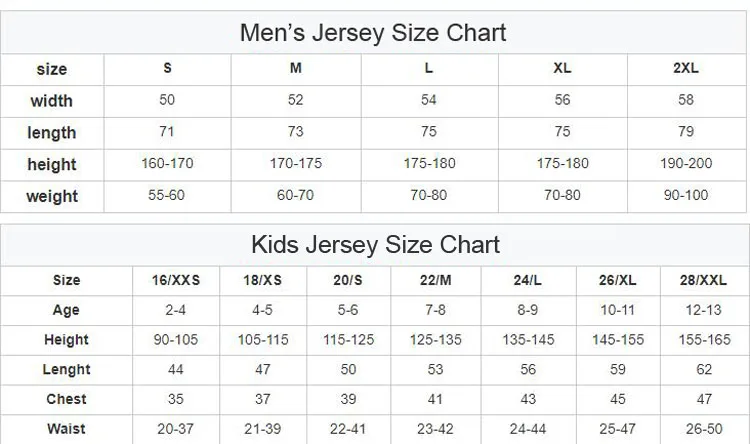Viewport: 750px width, 444px height.
Task: Select the kids chest value 39
Action: click(x=349, y=399)
